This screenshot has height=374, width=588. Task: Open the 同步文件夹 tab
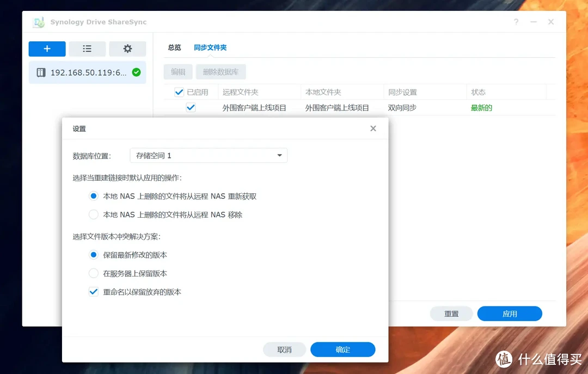tap(210, 47)
